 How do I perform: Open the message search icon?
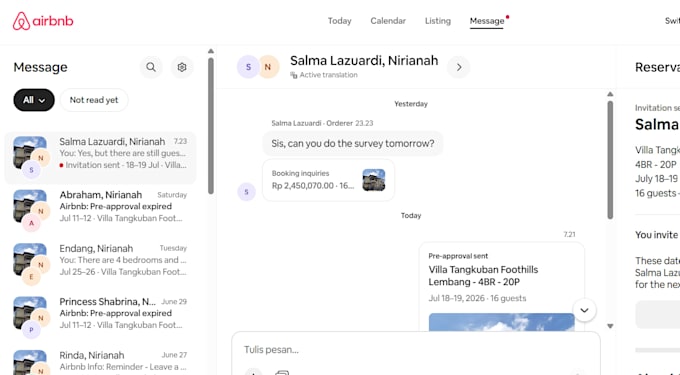tap(151, 67)
